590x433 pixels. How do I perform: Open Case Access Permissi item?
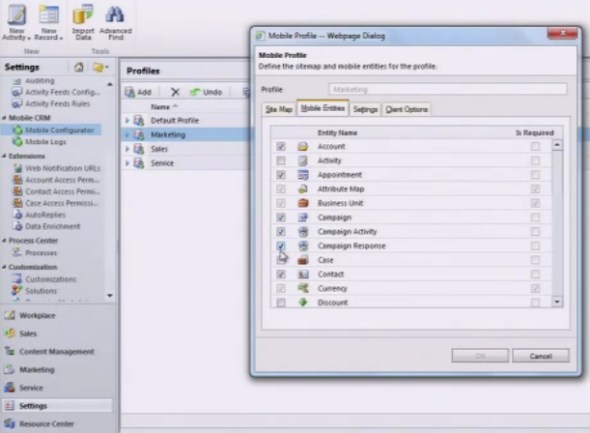tap(56, 203)
